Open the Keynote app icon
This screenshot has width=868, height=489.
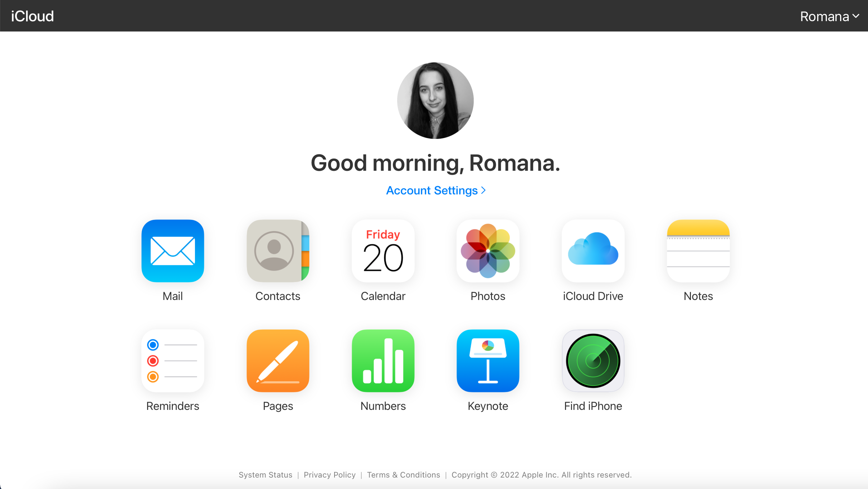tap(488, 361)
